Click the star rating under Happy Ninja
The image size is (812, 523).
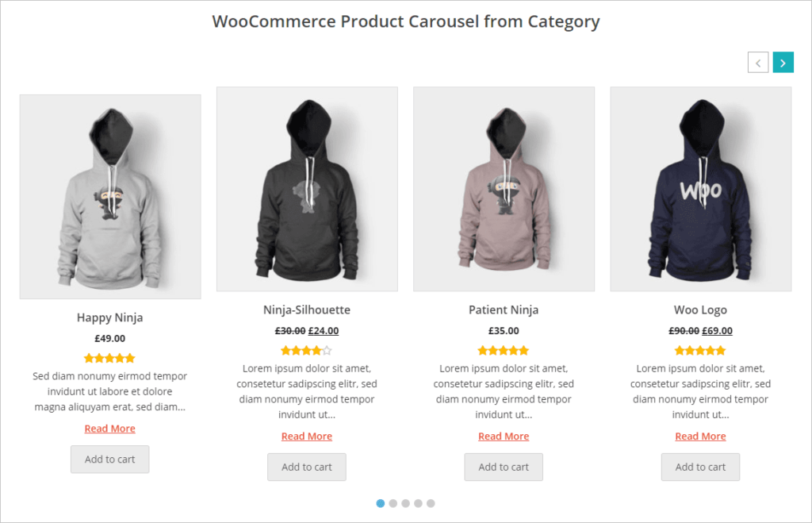pos(109,358)
